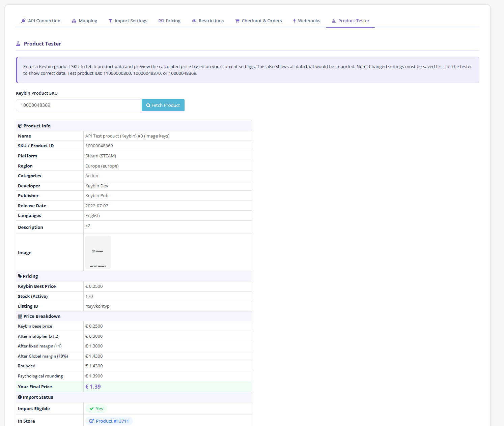Click the money icon beside Pricing tab
The width and height of the screenshot is (504, 426).
161,21
